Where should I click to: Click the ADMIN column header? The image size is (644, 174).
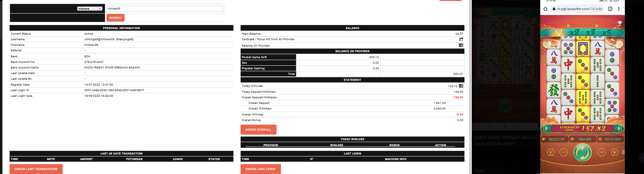coord(178,159)
